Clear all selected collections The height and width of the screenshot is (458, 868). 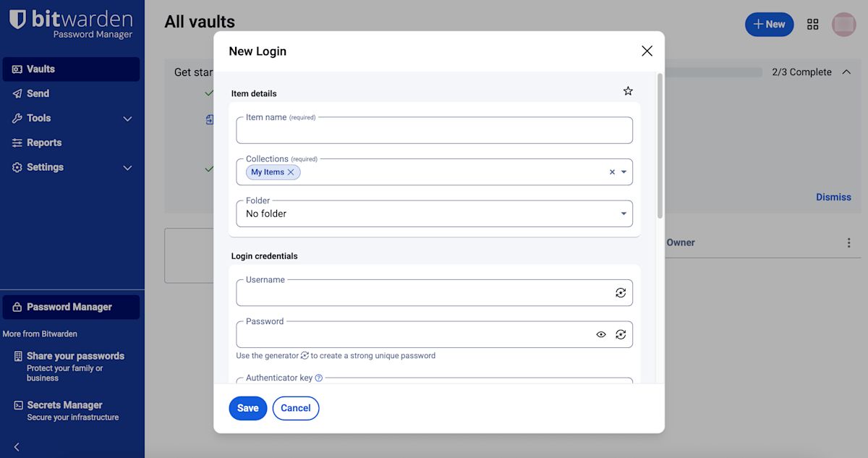612,172
